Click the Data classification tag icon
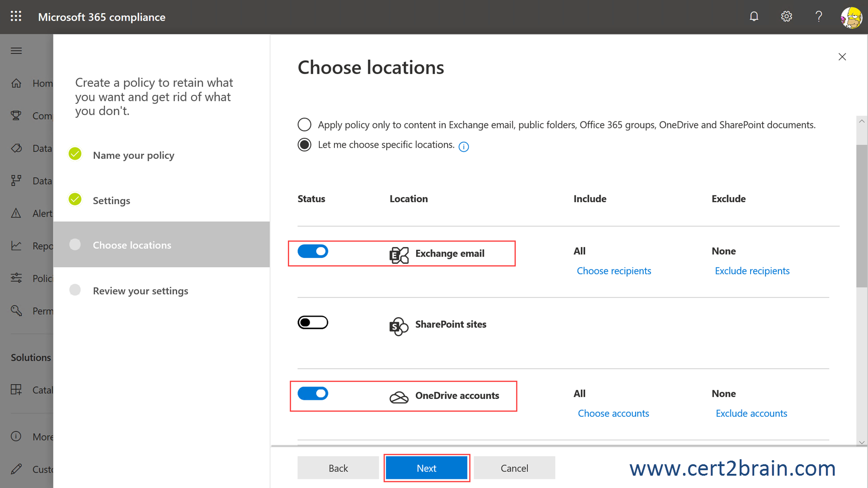The height and width of the screenshot is (488, 868). [x=16, y=148]
